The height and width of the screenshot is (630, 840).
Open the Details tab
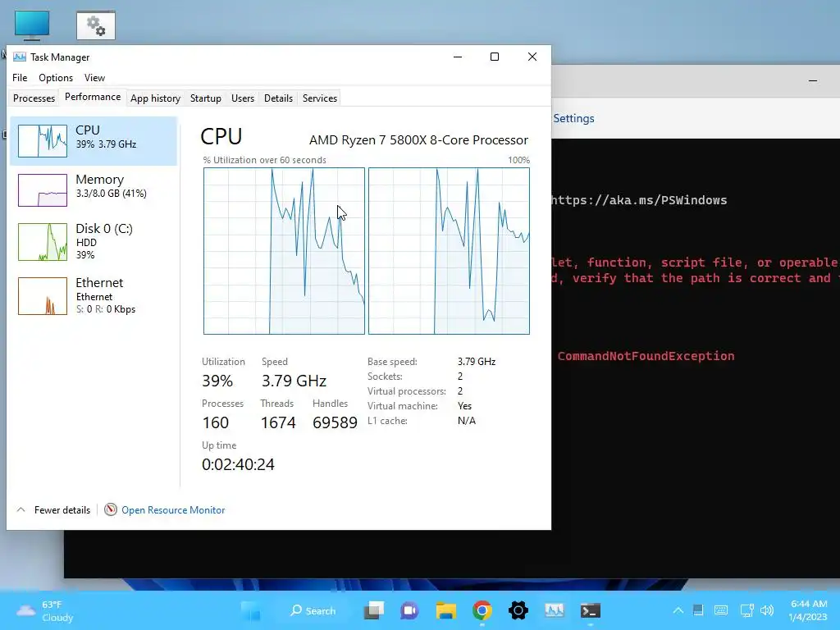click(279, 98)
